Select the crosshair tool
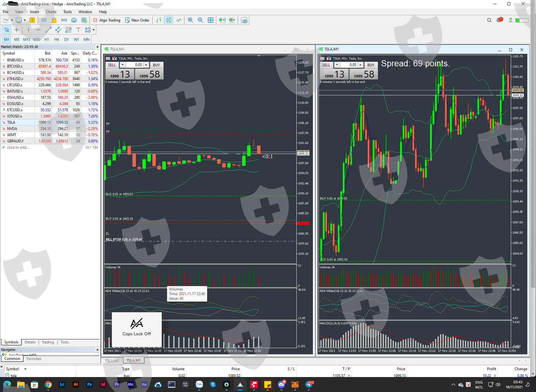Image resolution: width=536 pixels, height=392 pixels. 17,30
